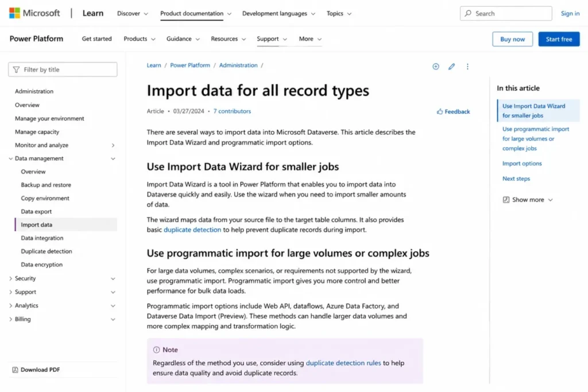Select Data encryption
588x392 pixels.
(x=41, y=265)
